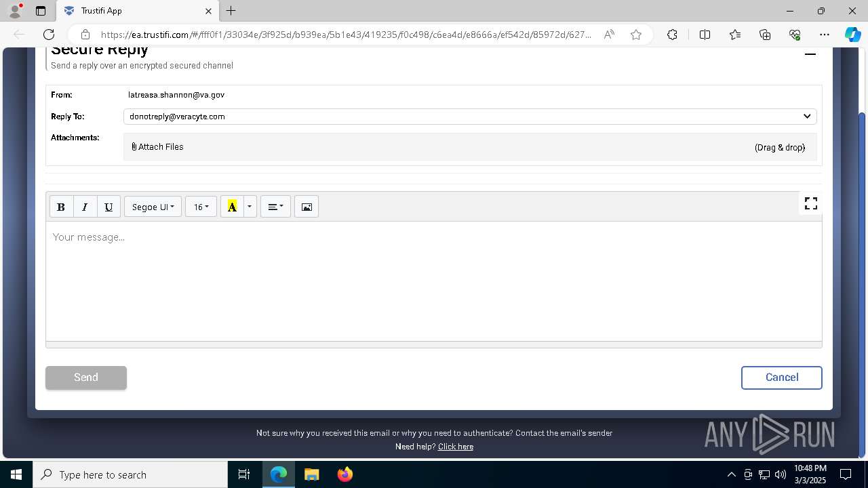Send the secure reply
The width and height of the screenshot is (868, 488).
coord(86,378)
